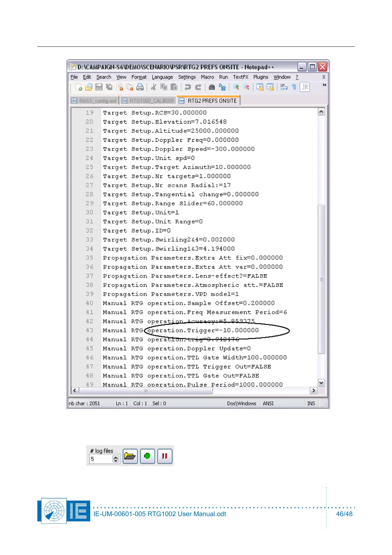Click the Redo arrow icon
This screenshot has height=555, width=392.
[198, 87]
